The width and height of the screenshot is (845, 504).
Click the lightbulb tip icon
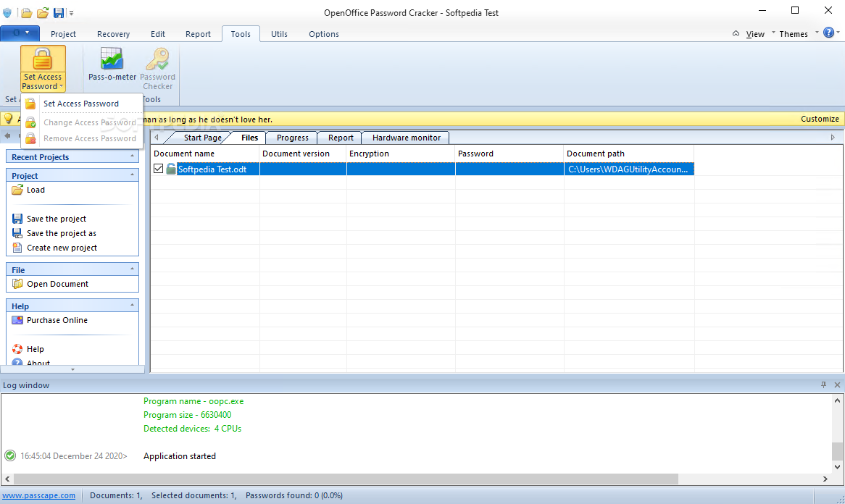(x=9, y=119)
